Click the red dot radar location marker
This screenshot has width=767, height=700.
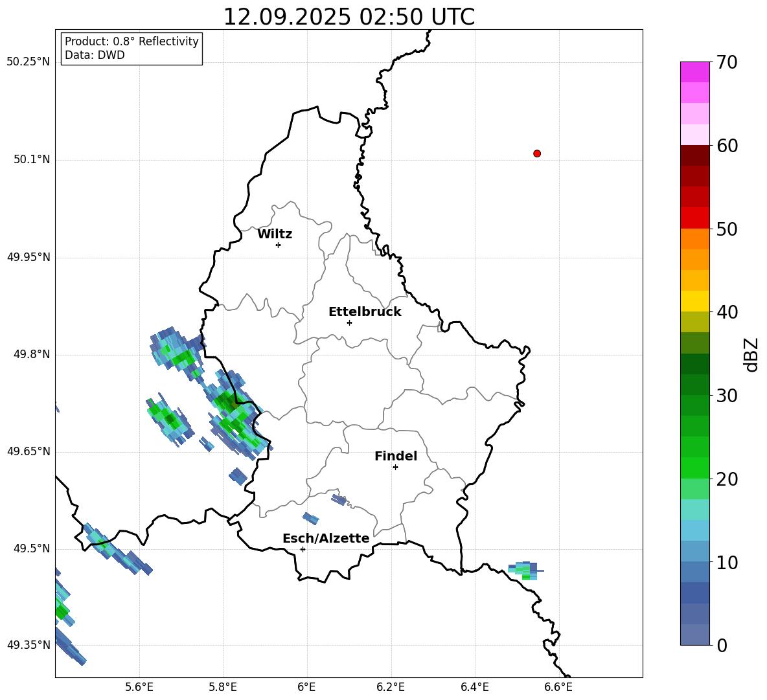[x=537, y=153]
